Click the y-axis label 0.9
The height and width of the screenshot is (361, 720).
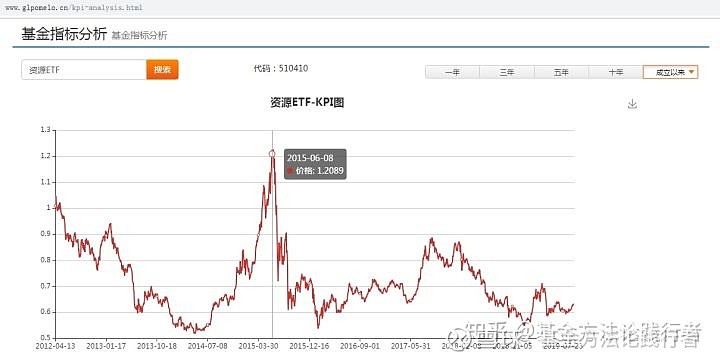(45, 234)
